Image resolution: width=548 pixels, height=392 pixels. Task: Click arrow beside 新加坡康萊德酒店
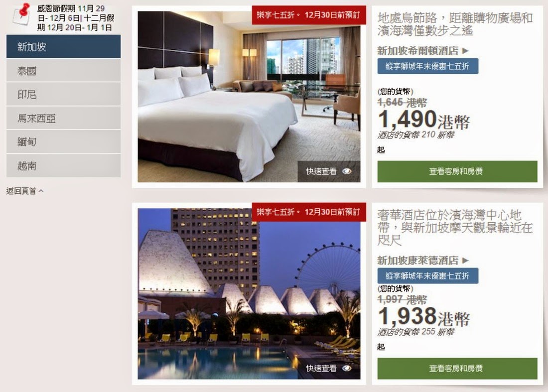465,261
